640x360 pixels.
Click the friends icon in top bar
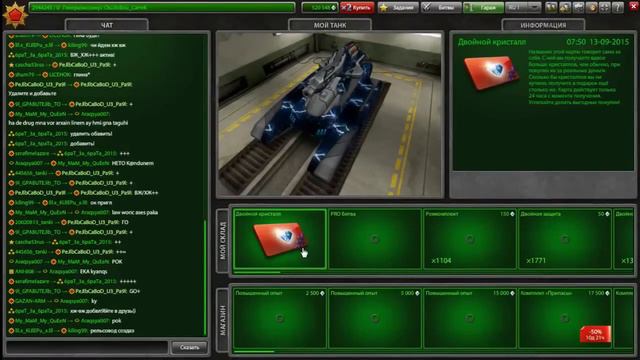pyautogui.click(x=551, y=7)
